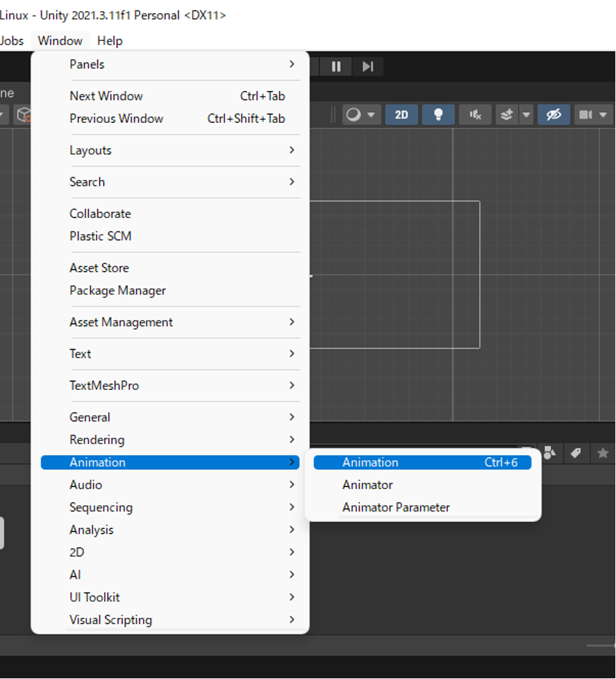616x679 pixels.
Task: Open the Help menu
Action: click(110, 41)
